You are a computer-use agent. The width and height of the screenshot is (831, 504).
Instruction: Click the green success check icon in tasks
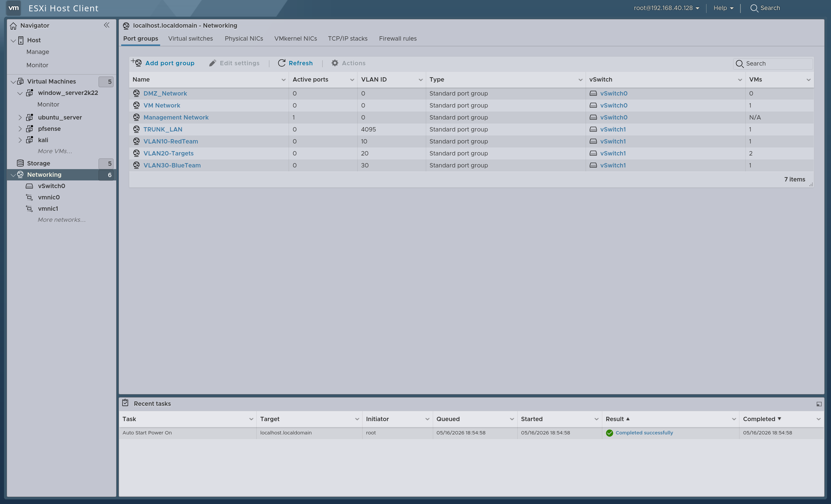pos(609,433)
